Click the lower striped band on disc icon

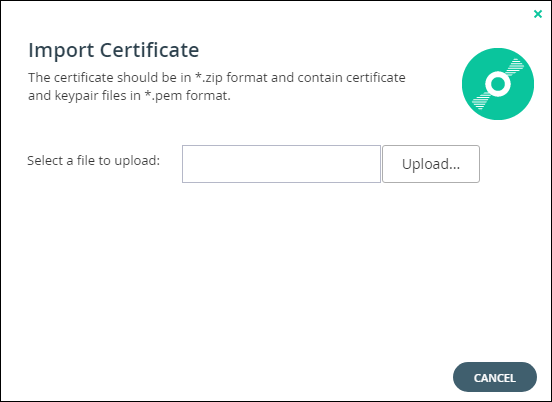point(481,101)
